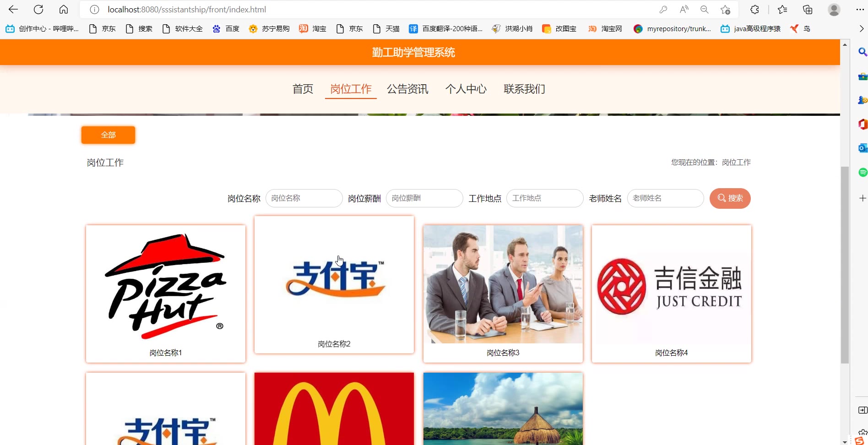Open the 苏宁易购 bookmark
Image resolution: width=868 pixels, height=445 pixels.
pos(269,29)
